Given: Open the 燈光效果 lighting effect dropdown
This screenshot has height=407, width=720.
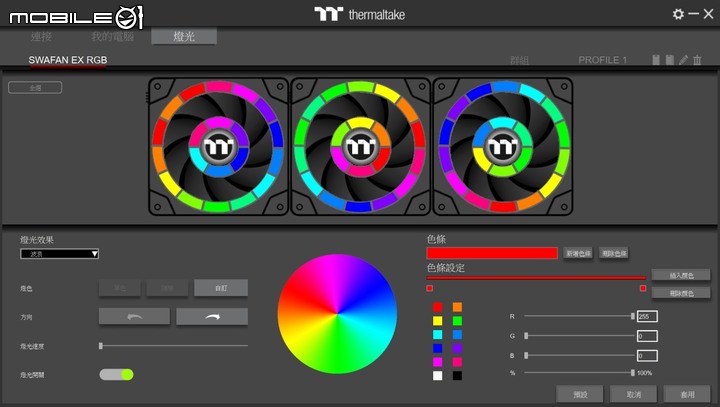Looking at the screenshot, I should click(x=59, y=254).
